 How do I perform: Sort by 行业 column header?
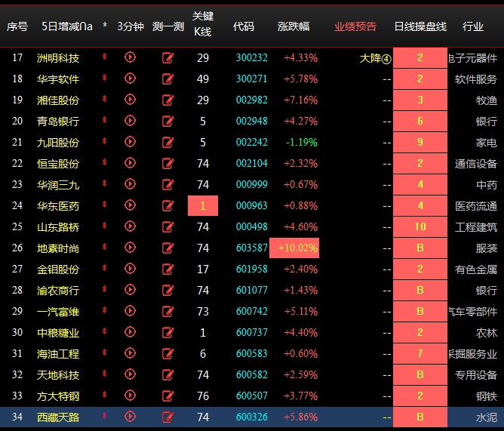[473, 26]
